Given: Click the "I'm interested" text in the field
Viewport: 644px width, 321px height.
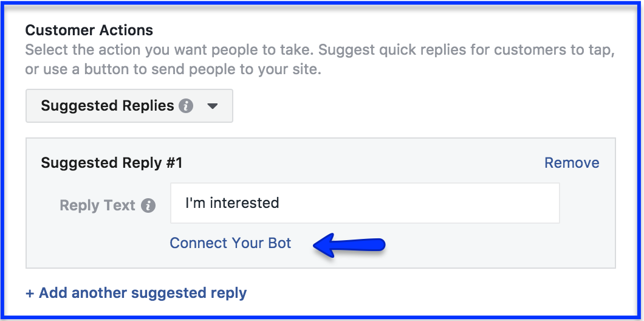Looking at the screenshot, I should click(x=233, y=202).
